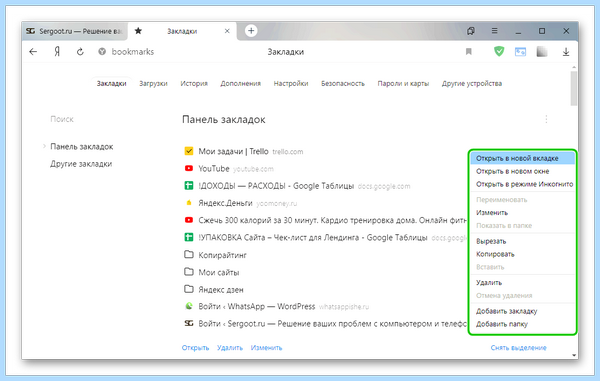This screenshot has width=600, height=381.
Task: Open the browser hamburger menu
Action: point(494,31)
